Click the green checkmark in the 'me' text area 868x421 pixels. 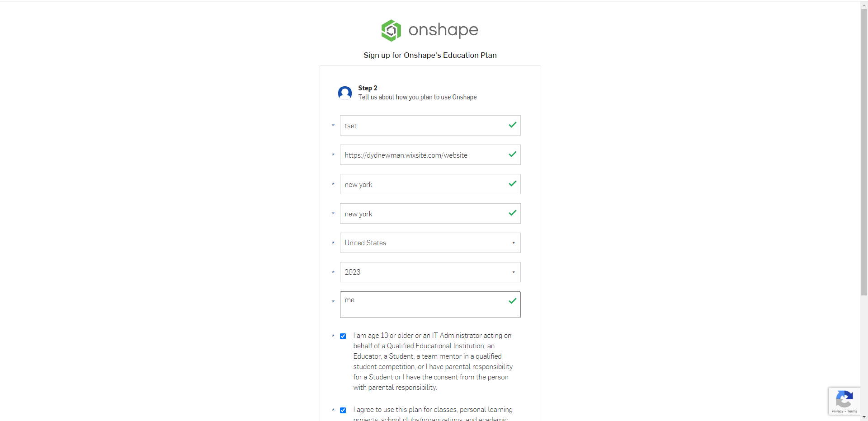click(512, 301)
